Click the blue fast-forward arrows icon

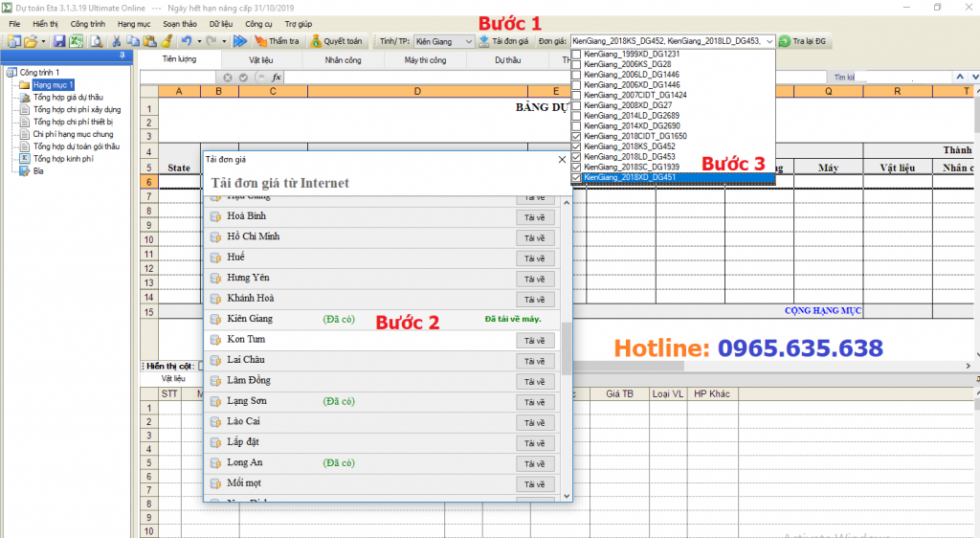pyautogui.click(x=239, y=41)
